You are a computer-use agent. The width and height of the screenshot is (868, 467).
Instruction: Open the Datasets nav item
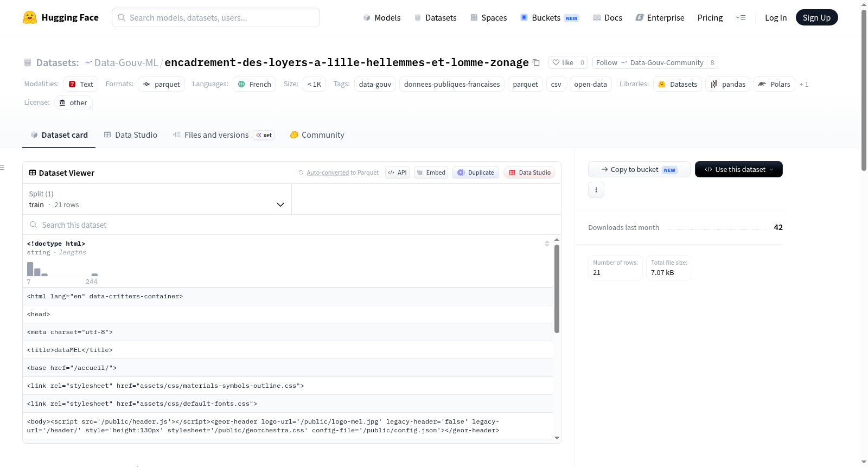(436, 17)
